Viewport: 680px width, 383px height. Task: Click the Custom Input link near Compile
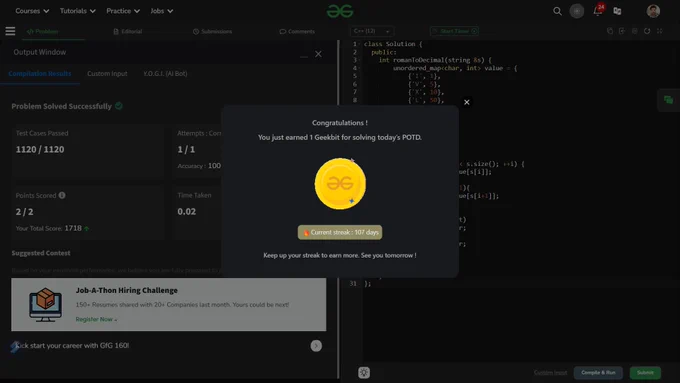click(x=550, y=373)
